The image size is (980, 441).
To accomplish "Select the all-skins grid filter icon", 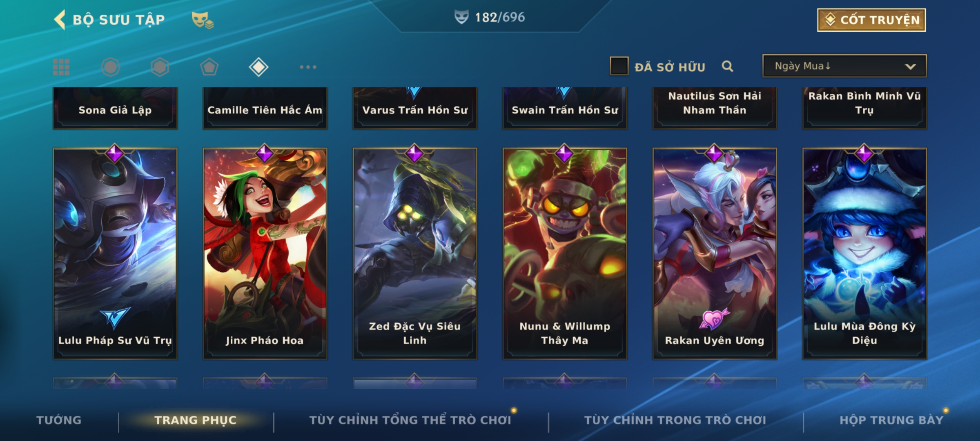I will tap(61, 67).
